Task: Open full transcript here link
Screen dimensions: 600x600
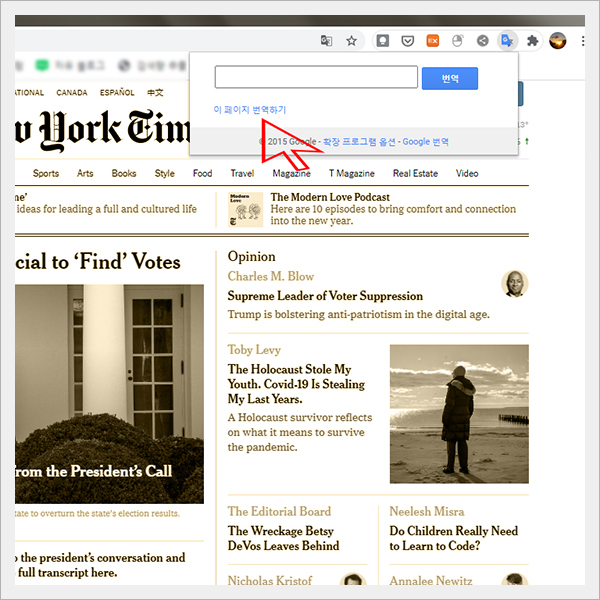Action: (67, 573)
